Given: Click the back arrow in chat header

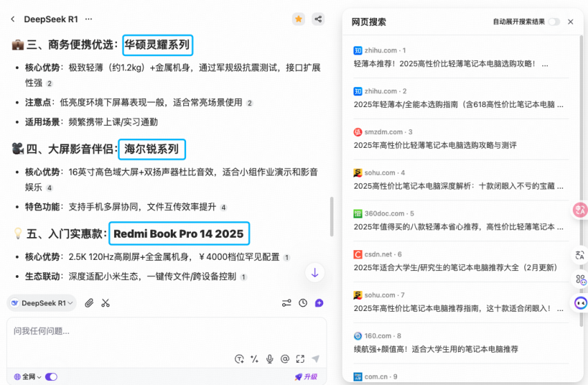Looking at the screenshot, I should [x=12, y=19].
